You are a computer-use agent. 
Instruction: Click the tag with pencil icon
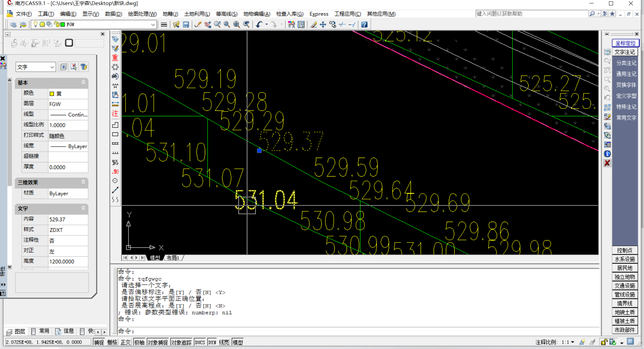point(115,49)
